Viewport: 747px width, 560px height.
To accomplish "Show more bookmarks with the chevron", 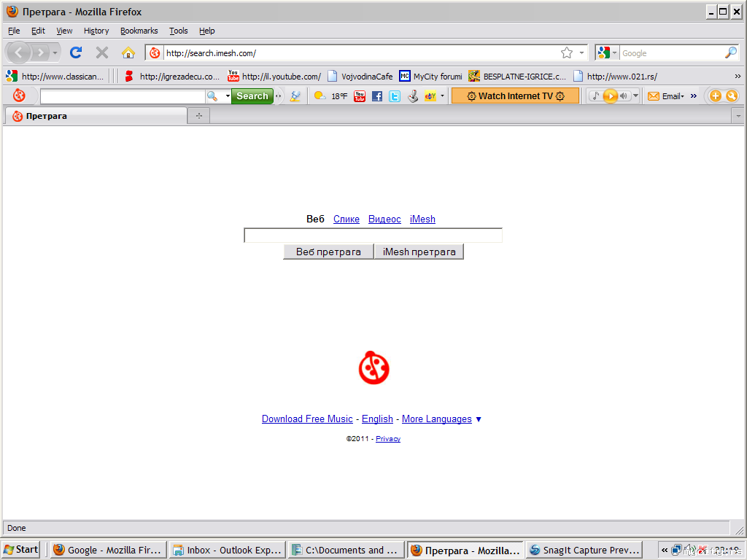I will [x=738, y=76].
